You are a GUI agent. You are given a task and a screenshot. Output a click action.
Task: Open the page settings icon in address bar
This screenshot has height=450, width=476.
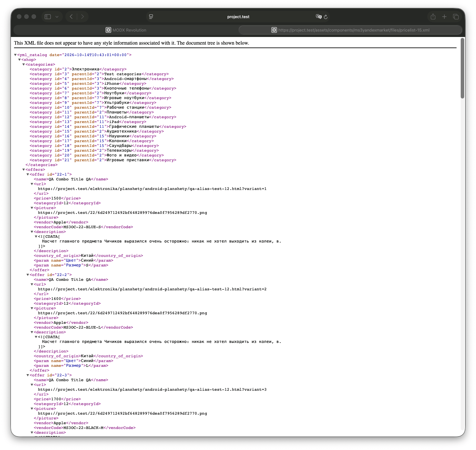point(151,17)
